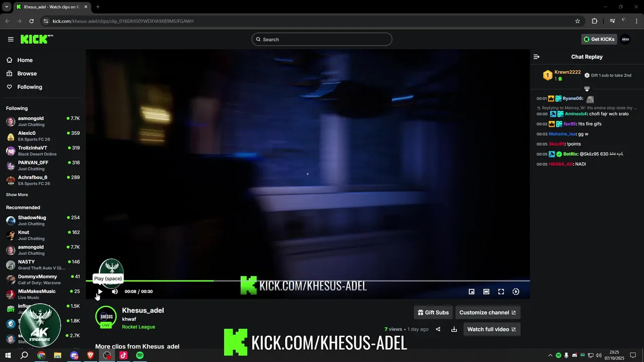
Task: Click fax95 username in chat
Action: point(570,124)
